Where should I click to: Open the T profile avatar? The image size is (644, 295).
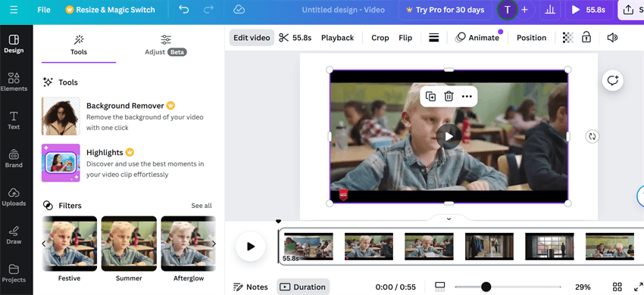[507, 10]
